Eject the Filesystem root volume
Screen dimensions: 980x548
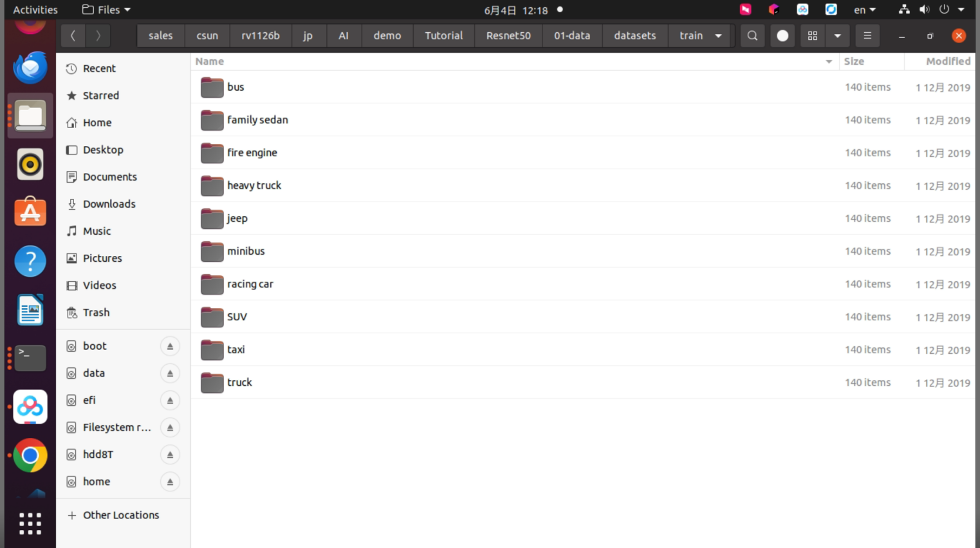pyautogui.click(x=170, y=428)
